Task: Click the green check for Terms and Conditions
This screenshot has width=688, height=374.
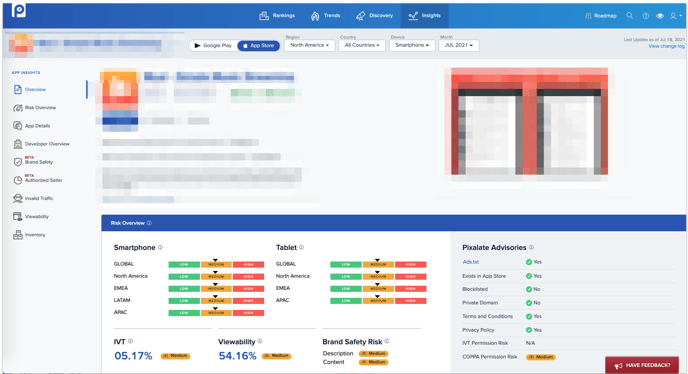Action: click(x=529, y=316)
